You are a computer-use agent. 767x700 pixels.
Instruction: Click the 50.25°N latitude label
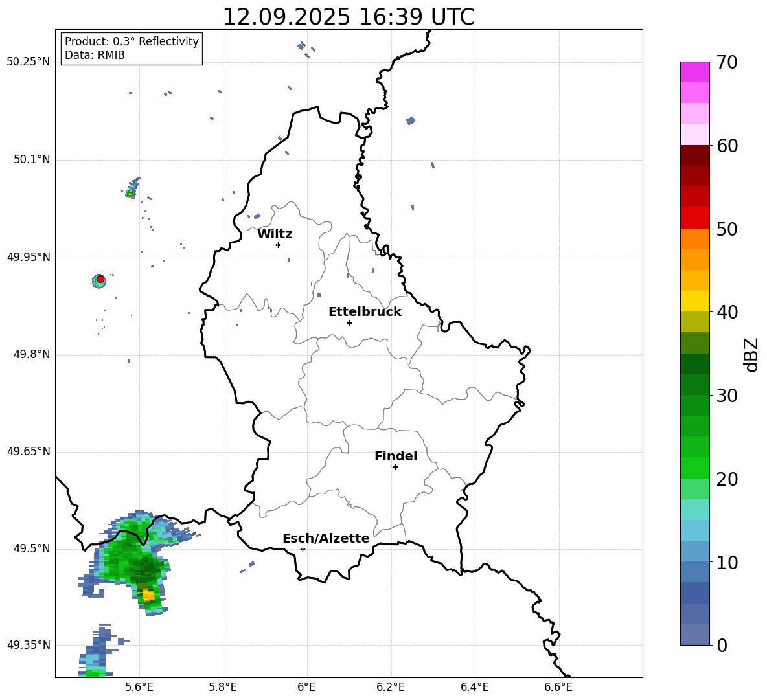tap(29, 62)
